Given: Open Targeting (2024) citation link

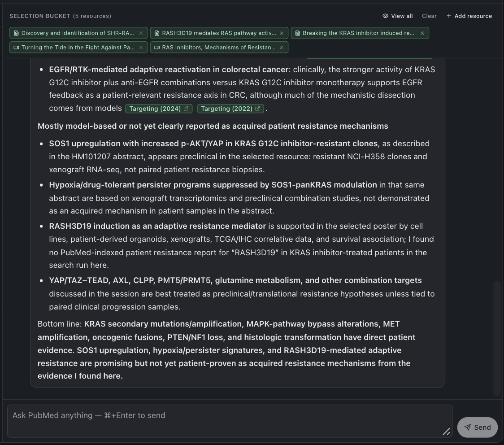Looking at the screenshot, I should click(159, 109).
